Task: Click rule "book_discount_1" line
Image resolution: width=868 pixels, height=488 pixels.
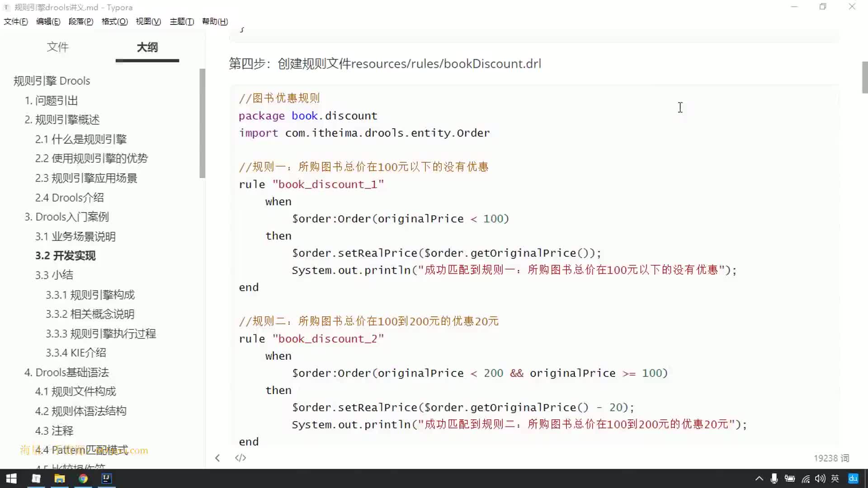Action: [311, 184]
